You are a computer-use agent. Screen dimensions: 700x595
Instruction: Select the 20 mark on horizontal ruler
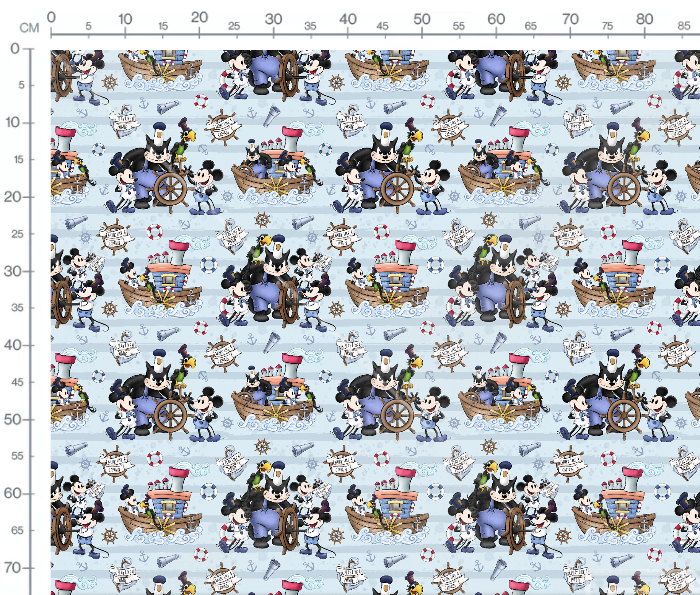pyautogui.click(x=199, y=17)
